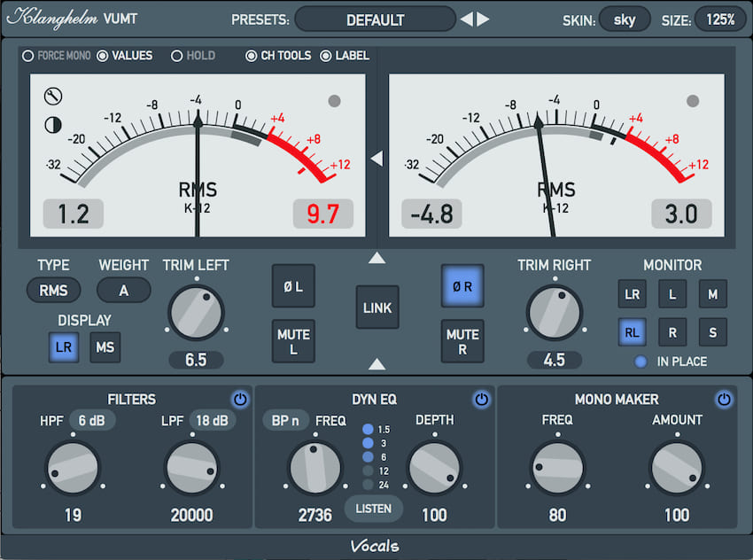Toggle the IN PLACE monitor indicator

coord(640,362)
